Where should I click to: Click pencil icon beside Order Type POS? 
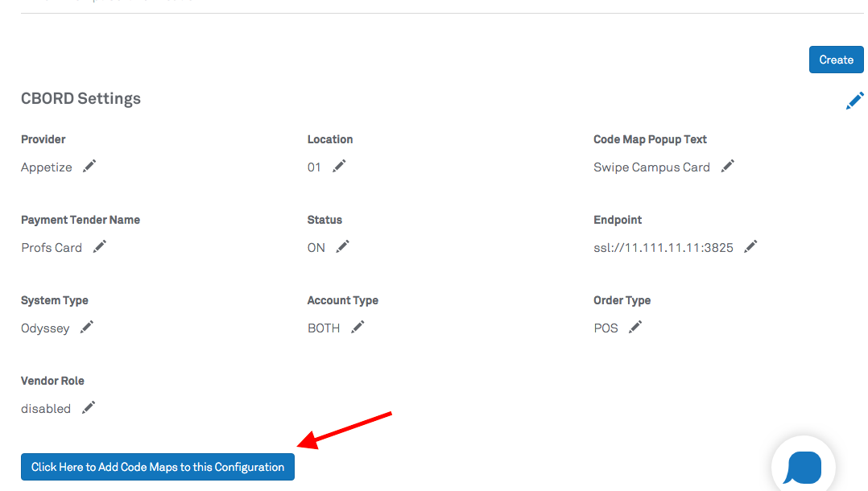[635, 327]
